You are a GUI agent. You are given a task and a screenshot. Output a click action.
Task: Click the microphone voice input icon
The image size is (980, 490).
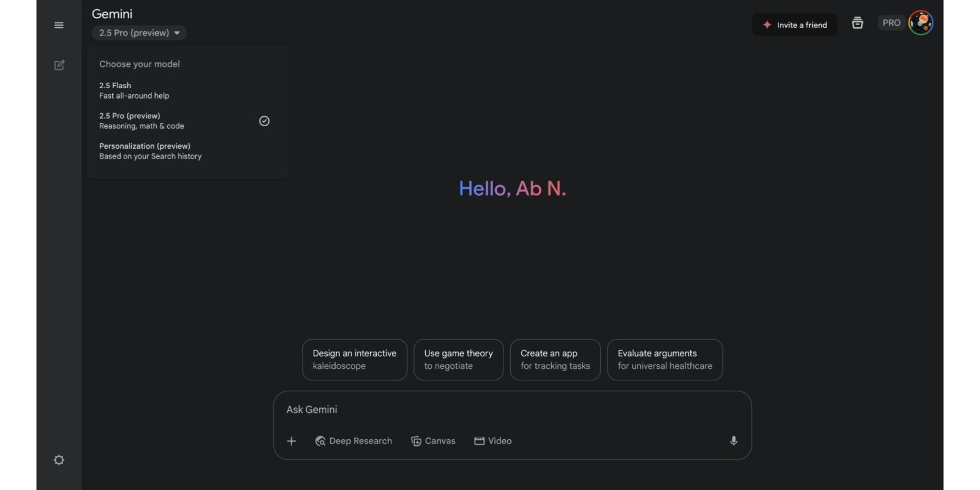click(x=733, y=441)
